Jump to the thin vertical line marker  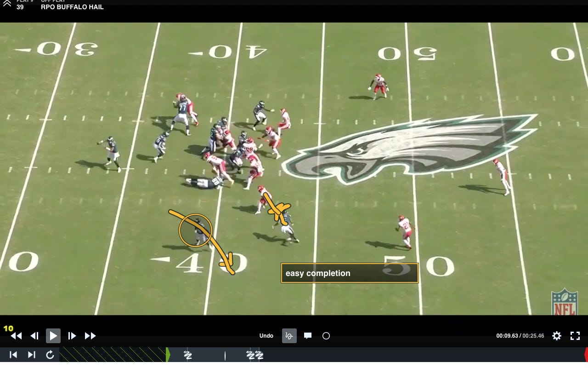225,355
